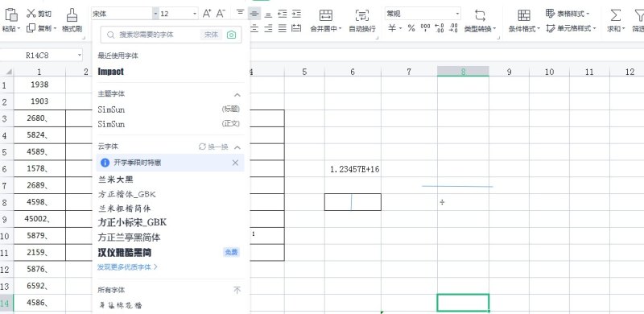
Task: Select the 兰米粗楷简体 font
Action: 125,209
